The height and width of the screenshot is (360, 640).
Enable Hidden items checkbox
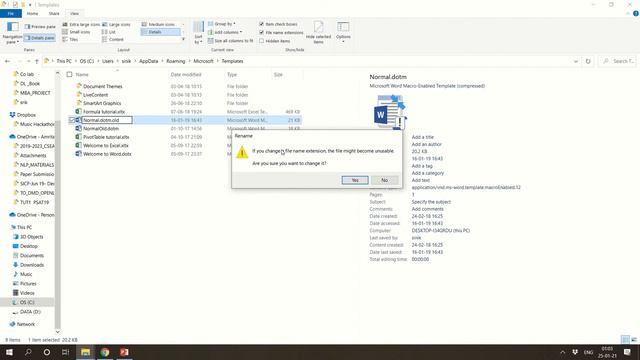[262, 41]
